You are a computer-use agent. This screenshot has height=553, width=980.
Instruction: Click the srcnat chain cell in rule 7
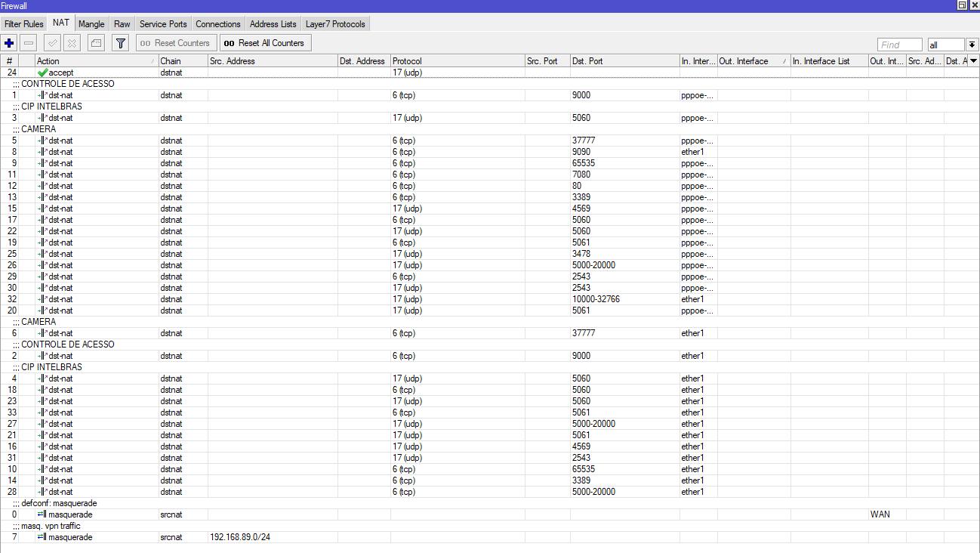pyautogui.click(x=183, y=537)
